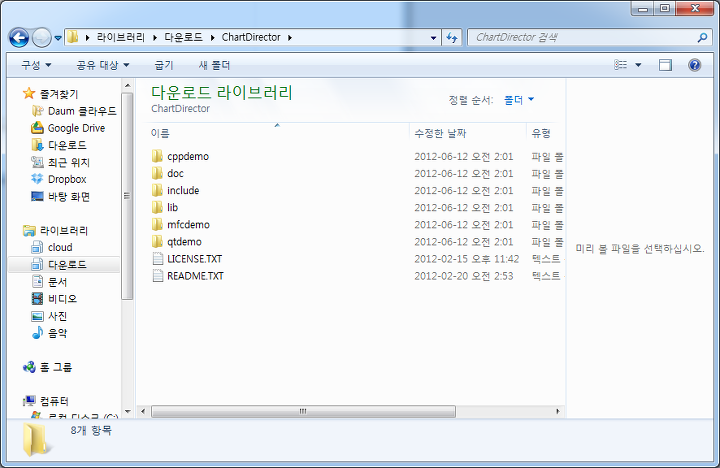Select the include folder icon
The image size is (720, 468).
(x=157, y=190)
